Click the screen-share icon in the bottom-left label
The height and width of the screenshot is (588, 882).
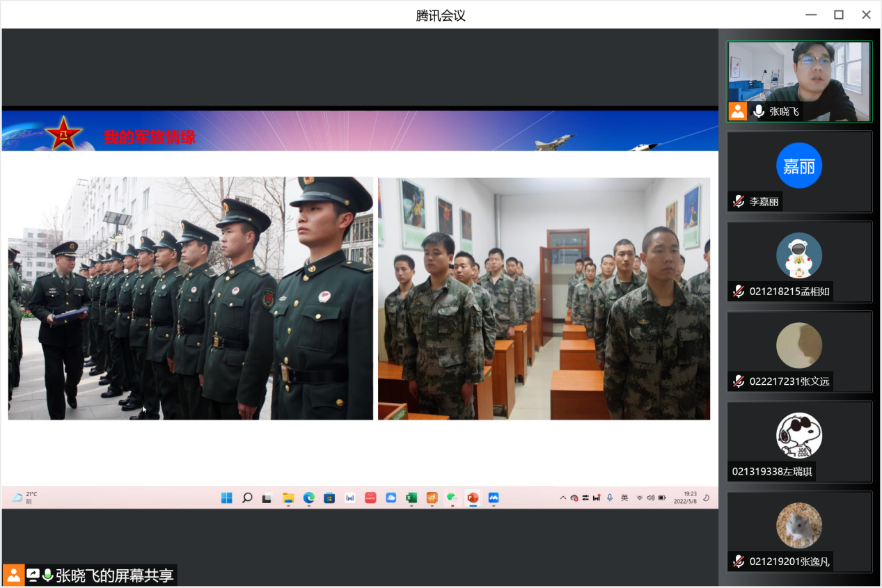[x=33, y=575]
